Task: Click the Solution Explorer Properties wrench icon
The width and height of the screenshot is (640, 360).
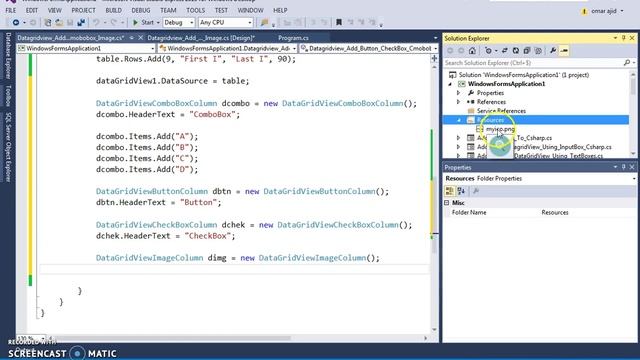Action: [x=553, y=51]
